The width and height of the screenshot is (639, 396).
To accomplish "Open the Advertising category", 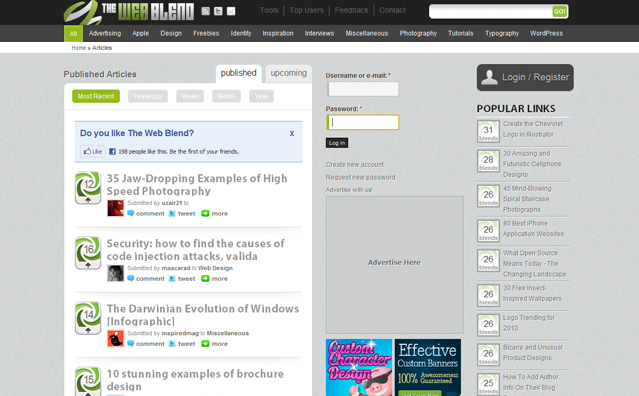I will tap(105, 33).
